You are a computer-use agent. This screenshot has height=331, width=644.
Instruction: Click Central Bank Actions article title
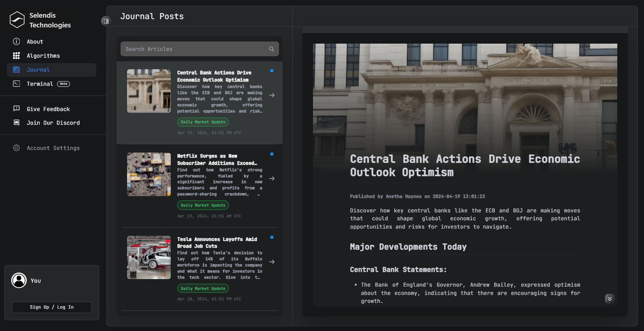point(214,76)
